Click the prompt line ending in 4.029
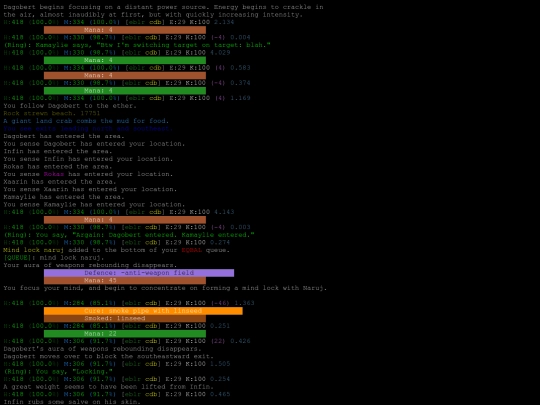The image size is (540, 405). 117,52
